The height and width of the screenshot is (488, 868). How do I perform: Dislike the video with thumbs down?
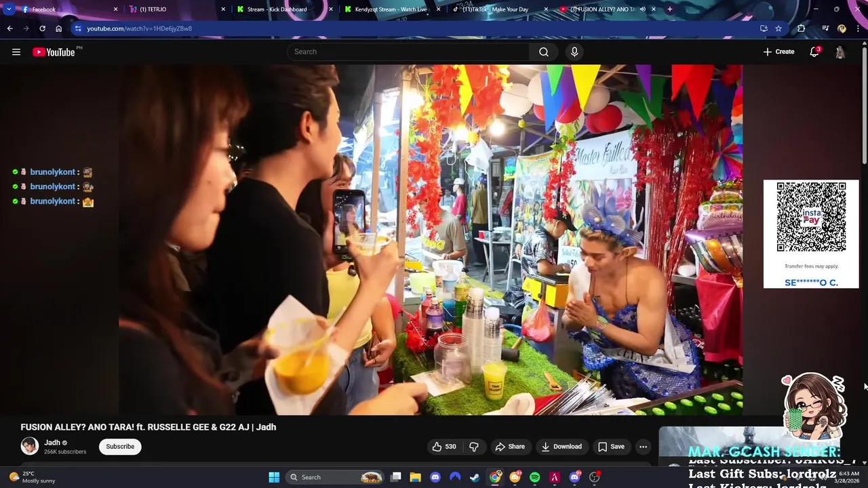pyautogui.click(x=474, y=447)
